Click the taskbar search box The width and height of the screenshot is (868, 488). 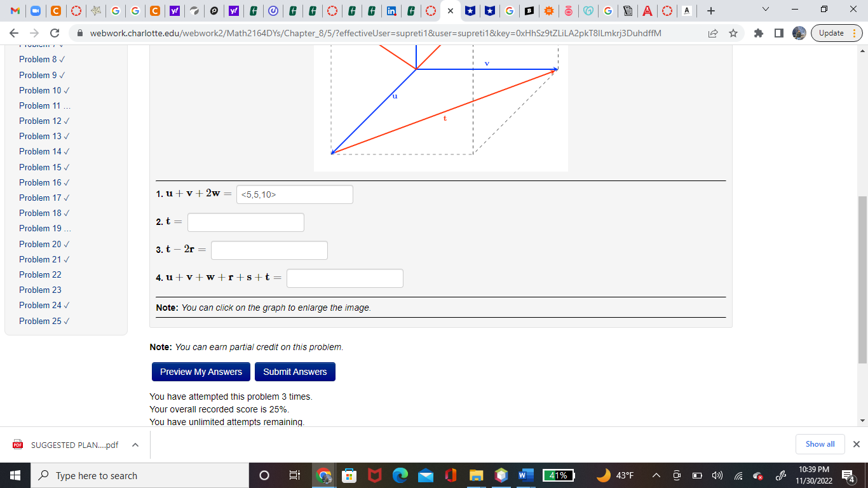(x=140, y=475)
